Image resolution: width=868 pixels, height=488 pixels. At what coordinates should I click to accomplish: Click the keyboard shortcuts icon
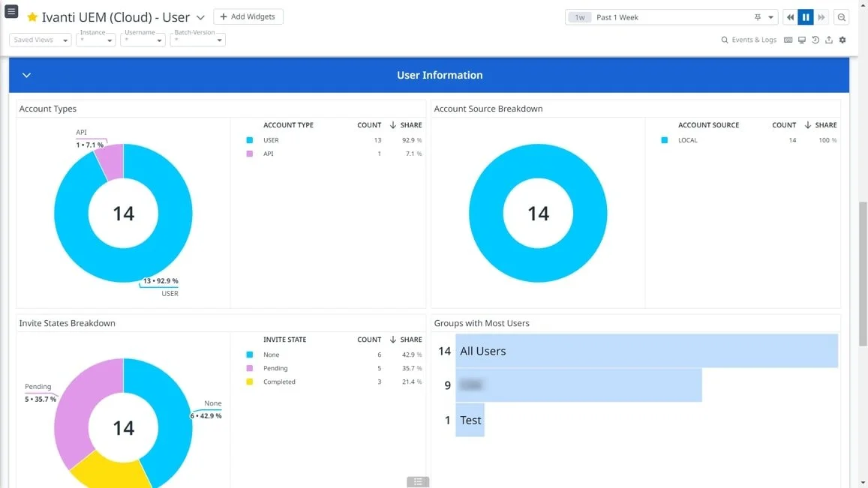[788, 40]
